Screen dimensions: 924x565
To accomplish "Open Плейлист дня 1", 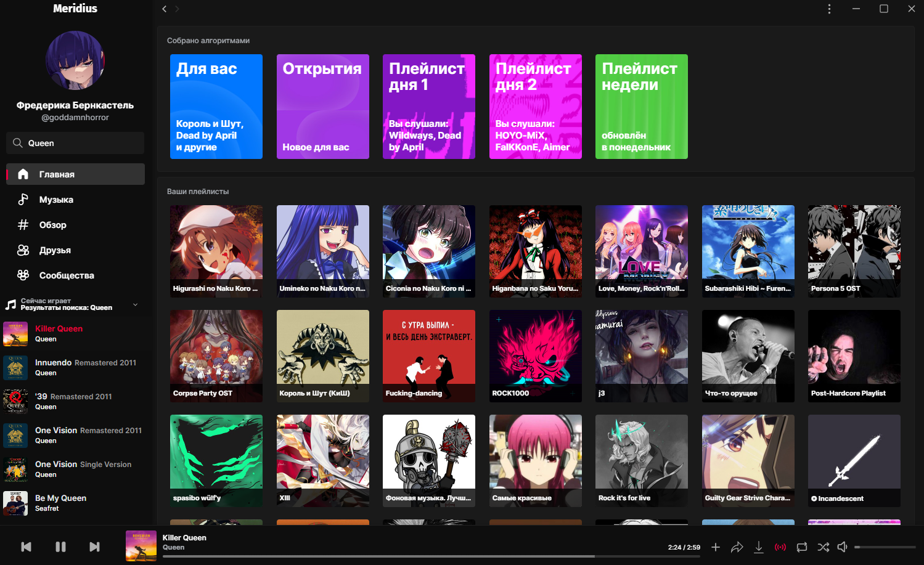I will coord(429,107).
